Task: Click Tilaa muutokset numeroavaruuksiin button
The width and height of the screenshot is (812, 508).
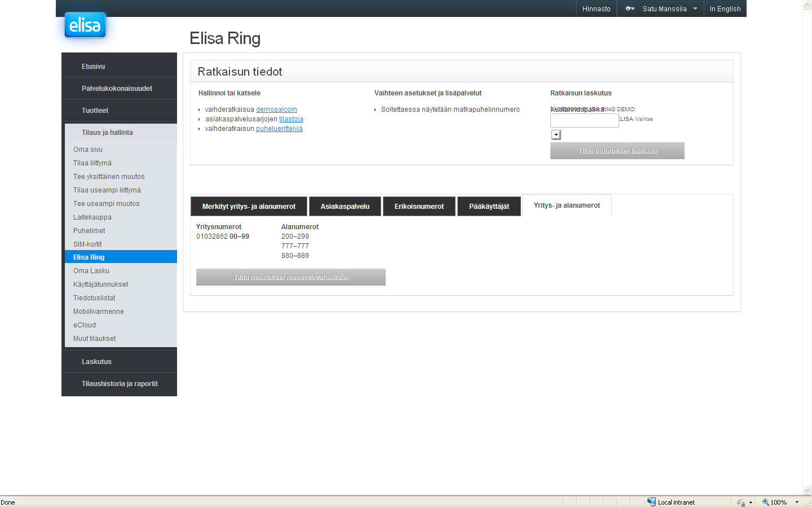Action: click(291, 277)
